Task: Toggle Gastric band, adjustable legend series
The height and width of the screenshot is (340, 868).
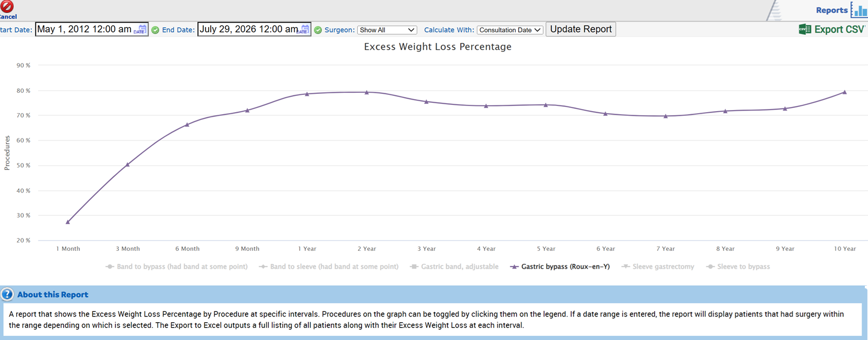Action: point(454,266)
